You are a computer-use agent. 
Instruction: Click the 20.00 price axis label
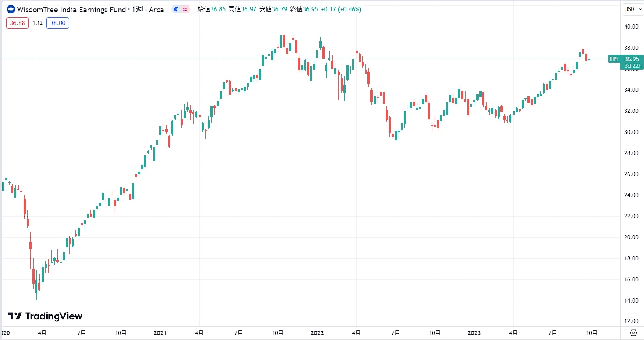[631, 237]
